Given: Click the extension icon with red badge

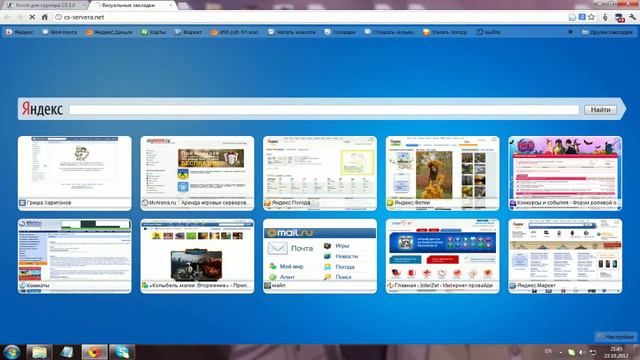Looking at the screenshot, I should 619,17.
